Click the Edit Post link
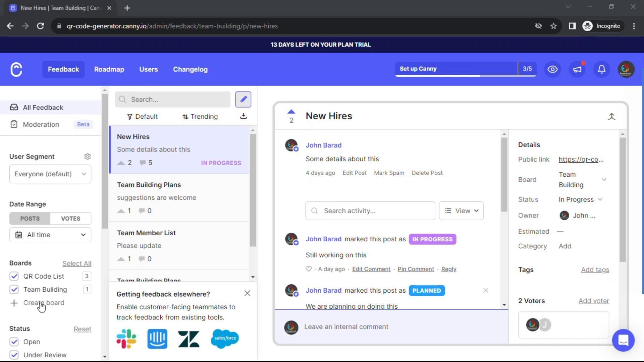The image size is (644, 362). (x=354, y=173)
